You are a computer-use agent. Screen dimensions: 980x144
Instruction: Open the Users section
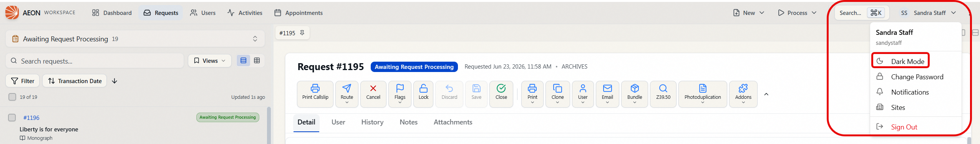click(x=203, y=13)
